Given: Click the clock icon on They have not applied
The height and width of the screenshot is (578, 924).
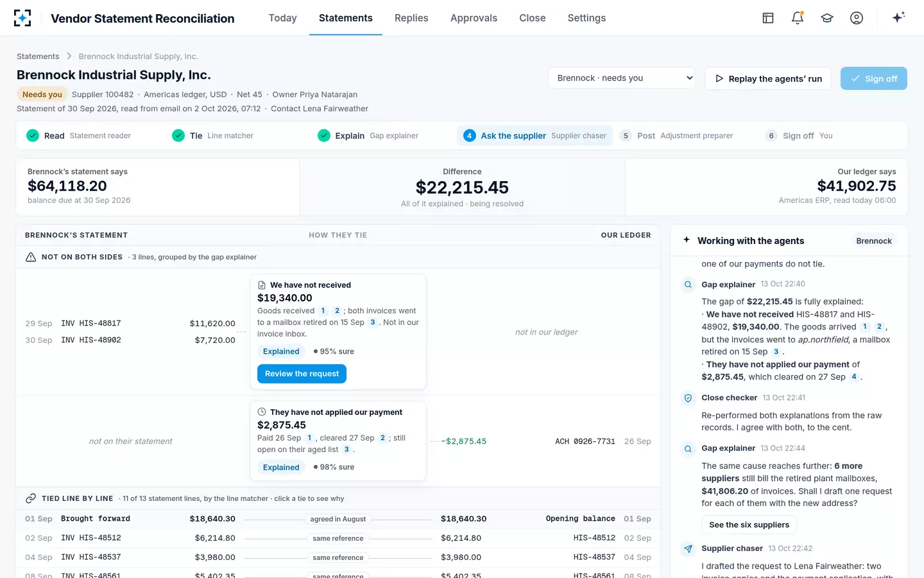Looking at the screenshot, I should (262, 412).
